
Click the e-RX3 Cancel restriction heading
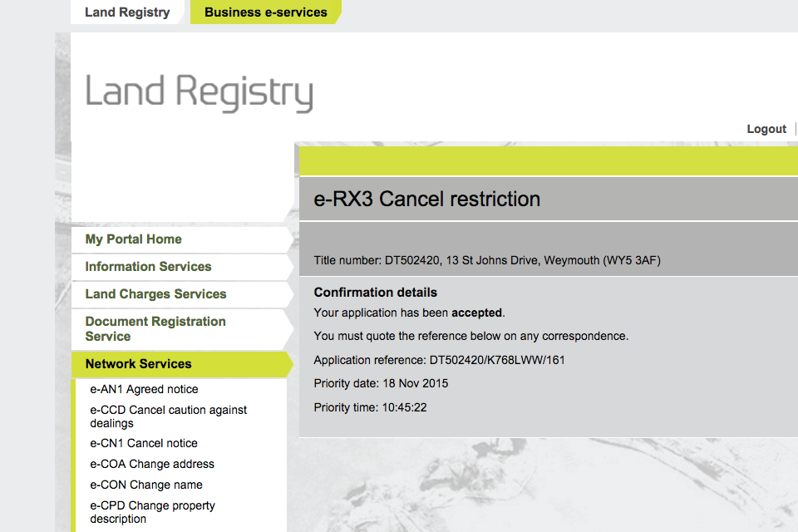coord(426,199)
